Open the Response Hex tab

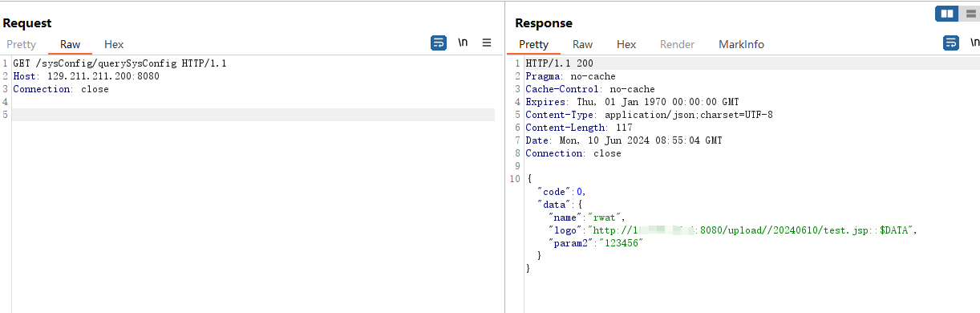626,45
